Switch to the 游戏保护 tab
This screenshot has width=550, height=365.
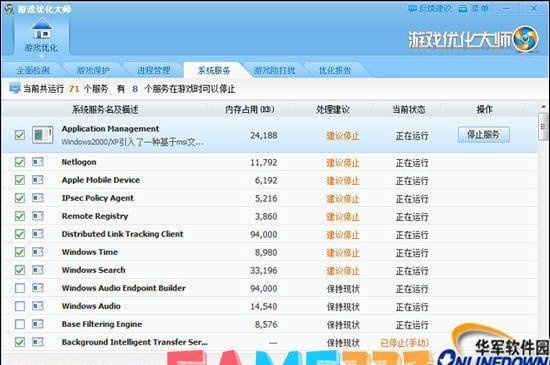point(93,70)
